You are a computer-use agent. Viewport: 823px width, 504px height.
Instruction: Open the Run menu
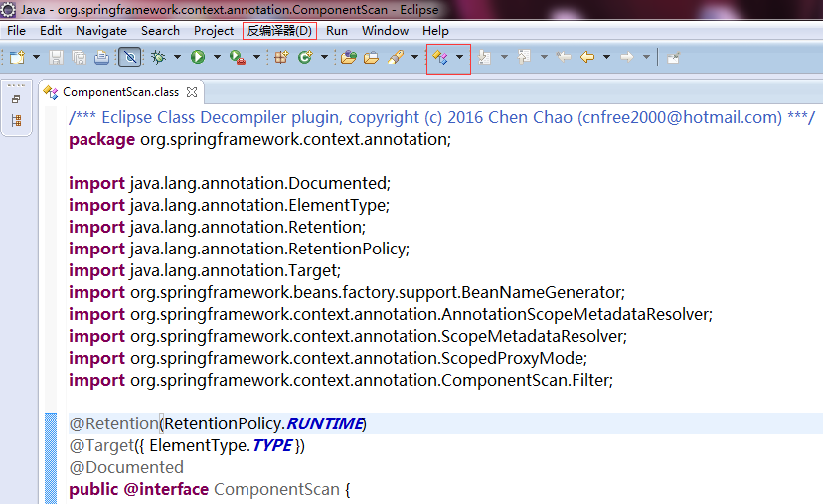[336, 31]
